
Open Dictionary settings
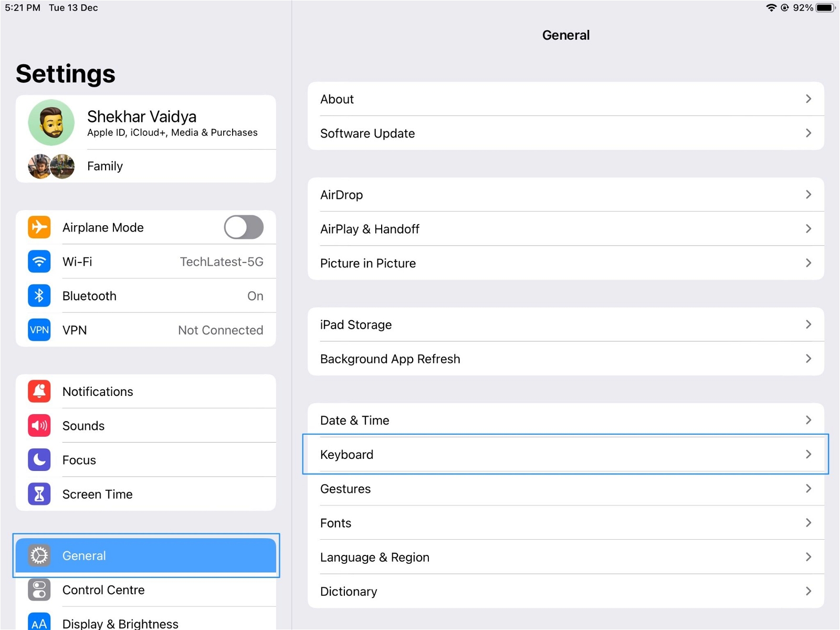[x=566, y=591]
